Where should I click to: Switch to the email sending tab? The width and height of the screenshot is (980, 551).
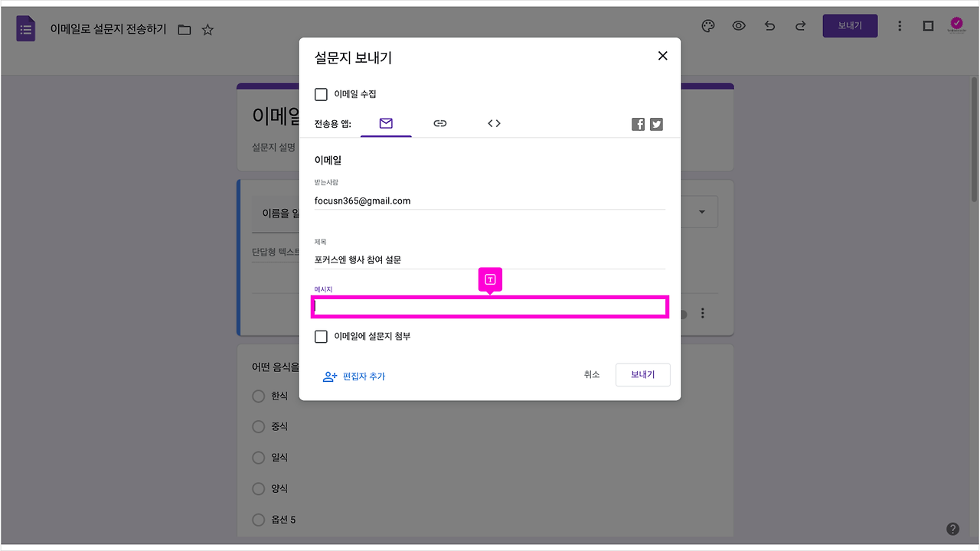(x=385, y=123)
